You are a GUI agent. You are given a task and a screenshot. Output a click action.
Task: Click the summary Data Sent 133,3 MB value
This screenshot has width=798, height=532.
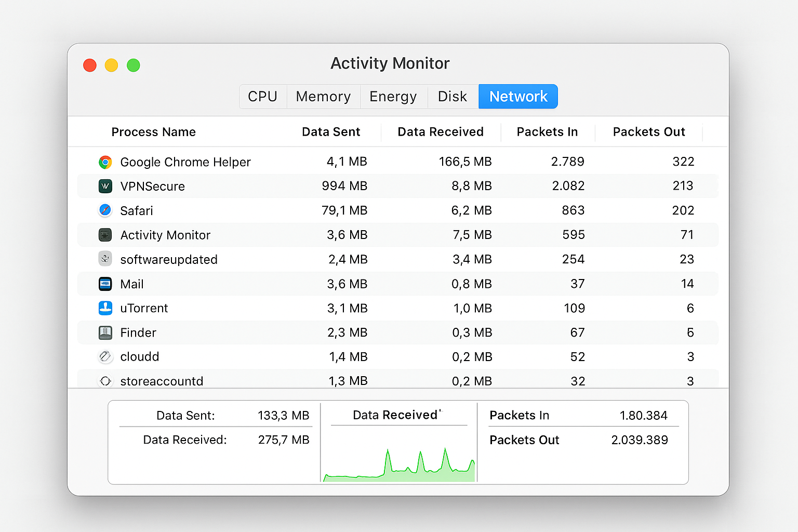284,416
